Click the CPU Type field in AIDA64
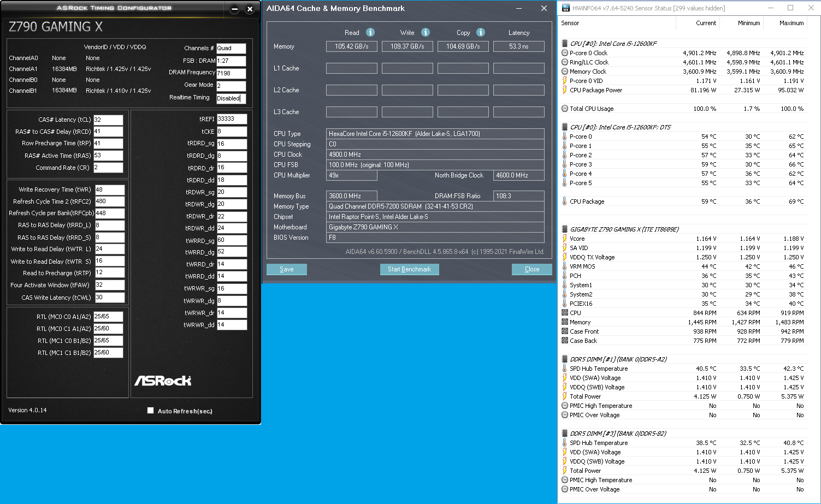The image size is (821, 504). (x=435, y=134)
